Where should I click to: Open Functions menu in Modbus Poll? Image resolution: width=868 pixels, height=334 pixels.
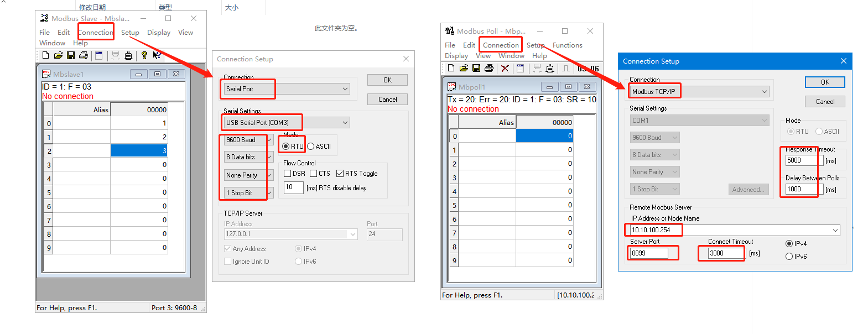click(x=567, y=45)
